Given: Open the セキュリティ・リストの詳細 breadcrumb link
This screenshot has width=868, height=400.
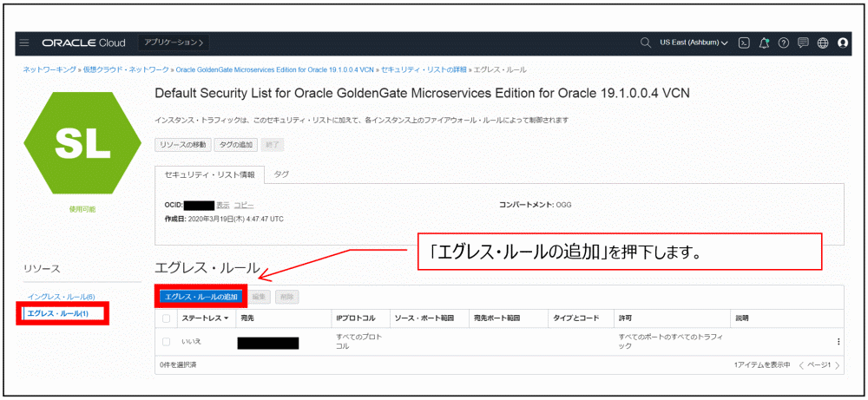Looking at the screenshot, I should 424,69.
